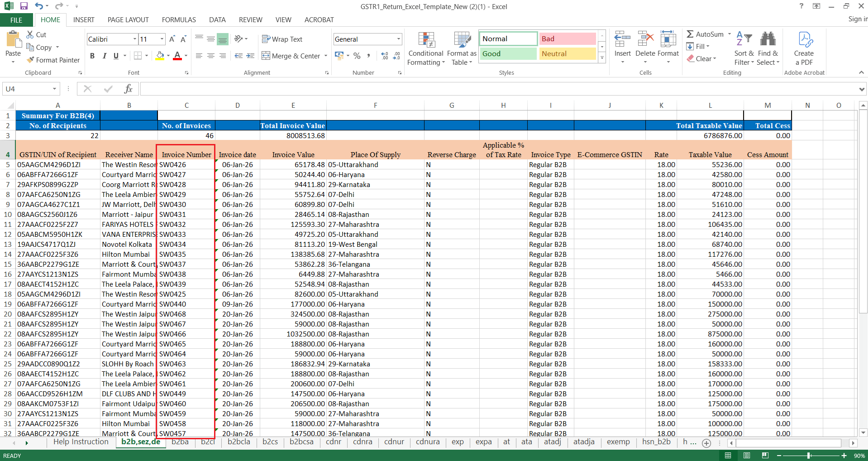
Task: Open the Fill Color swatch picker
Action: (x=167, y=56)
